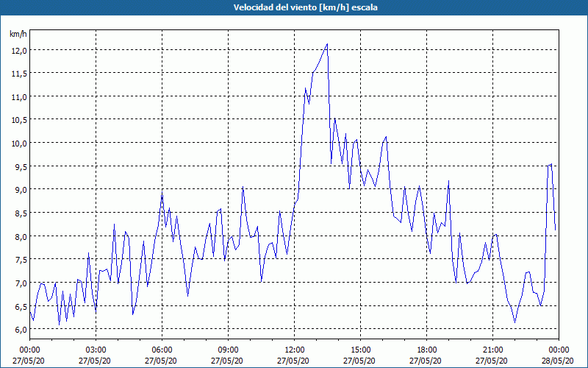588x368 pixels.
Task: Click the 6,5 y-axis value
Action: pos(21,306)
